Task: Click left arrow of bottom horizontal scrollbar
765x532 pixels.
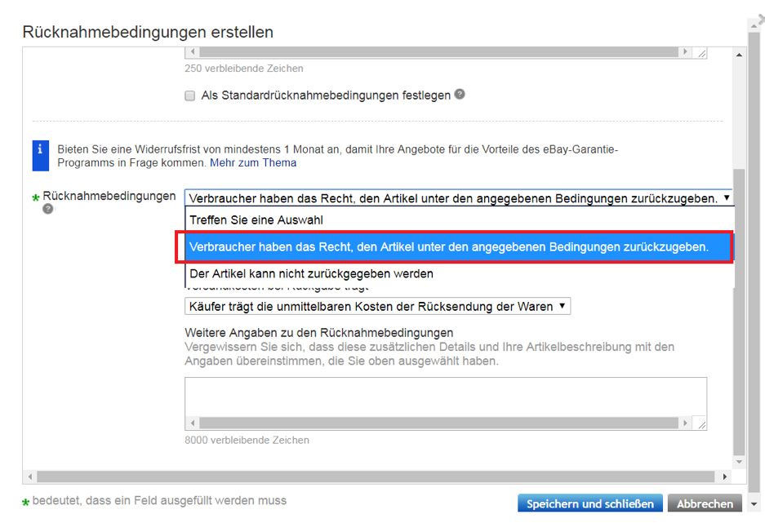Action: 30,477
